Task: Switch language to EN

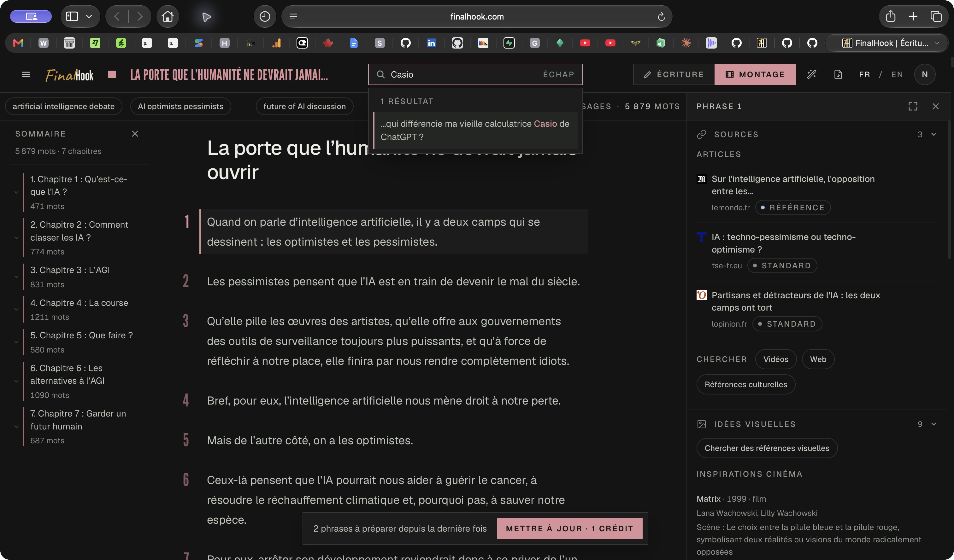Action: tap(897, 74)
